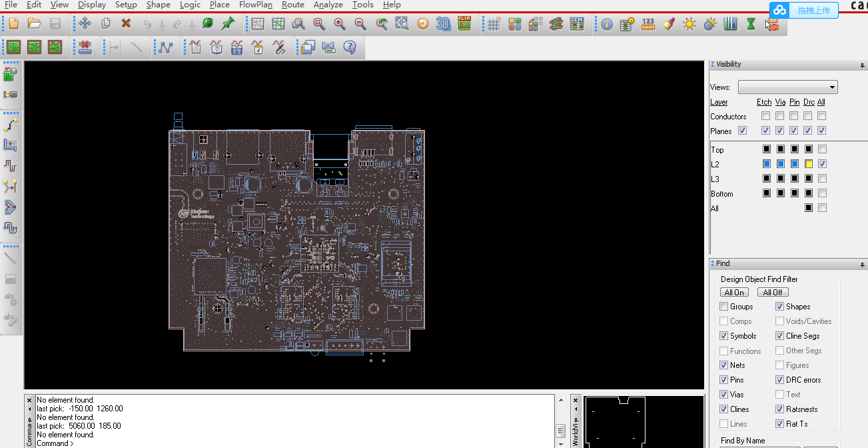The width and height of the screenshot is (868, 448).
Task: Click the WorldView thumbnail
Action: pos(644,422)
